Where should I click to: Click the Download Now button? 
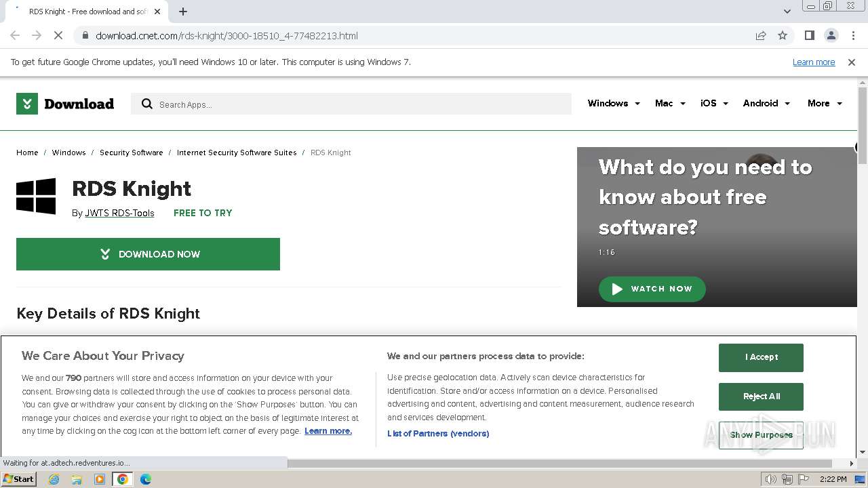click(148, 254)
